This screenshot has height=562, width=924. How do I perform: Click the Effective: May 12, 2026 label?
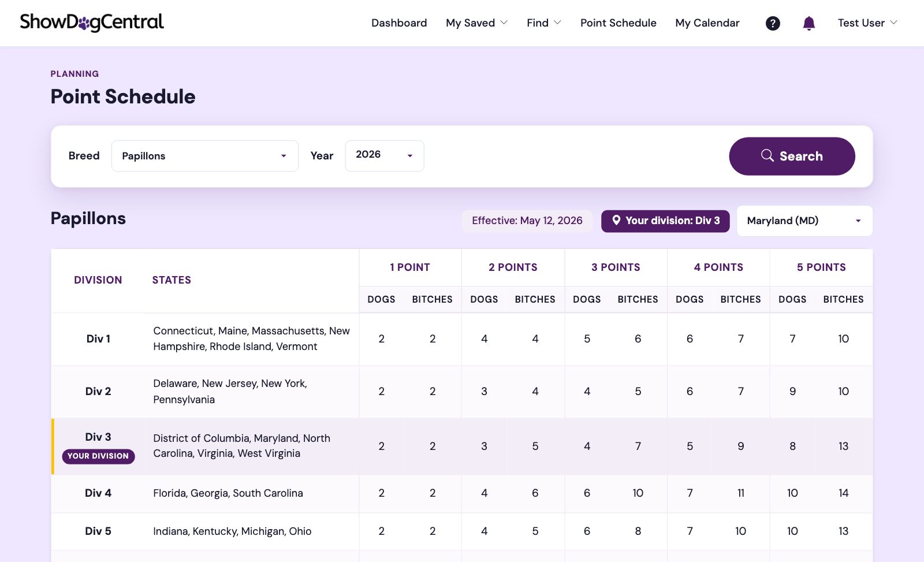coord(527,221)
